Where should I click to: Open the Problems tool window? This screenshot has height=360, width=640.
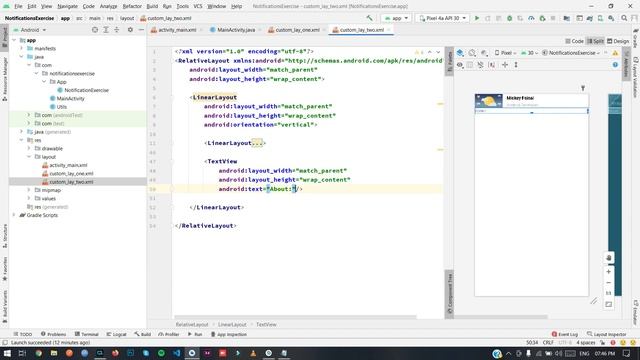click(53, 334)
